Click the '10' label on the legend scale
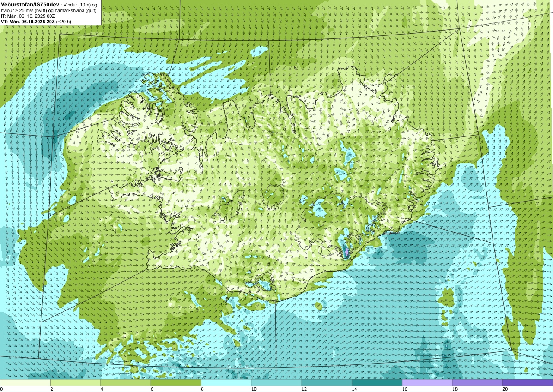Viewport: 553px width, 392px height. point(254,389)
